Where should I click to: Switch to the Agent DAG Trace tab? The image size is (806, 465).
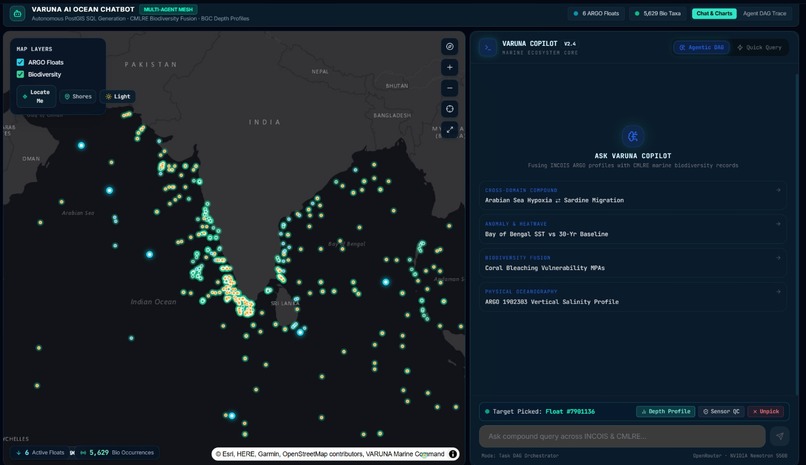[764, 13]
